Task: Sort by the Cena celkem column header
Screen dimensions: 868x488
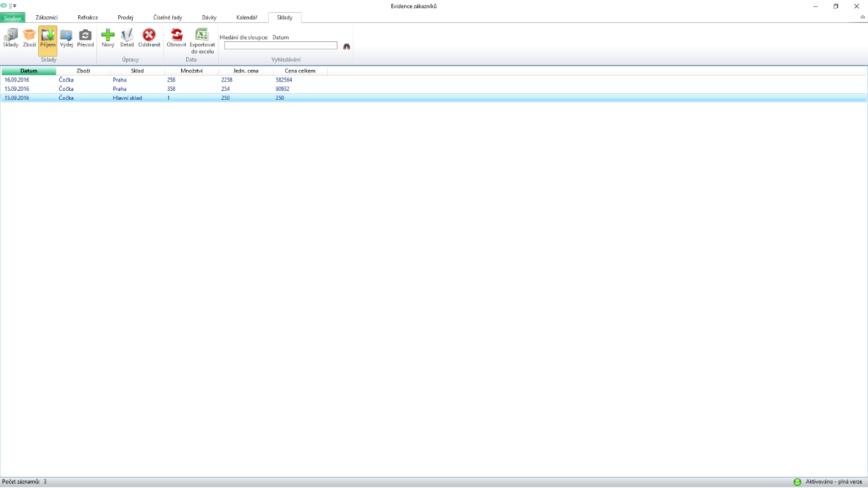Action: point(301,71)
